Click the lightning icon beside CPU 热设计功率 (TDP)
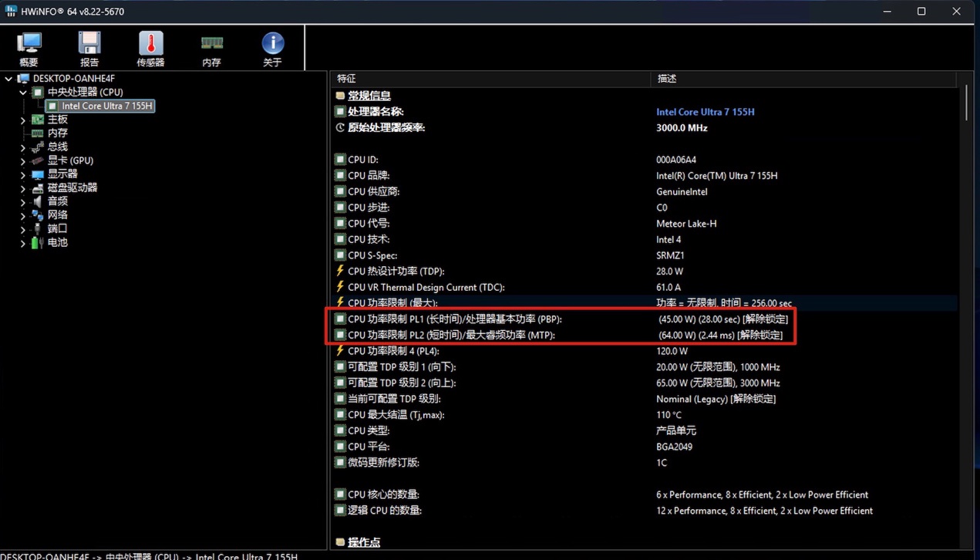 (340, 271)
